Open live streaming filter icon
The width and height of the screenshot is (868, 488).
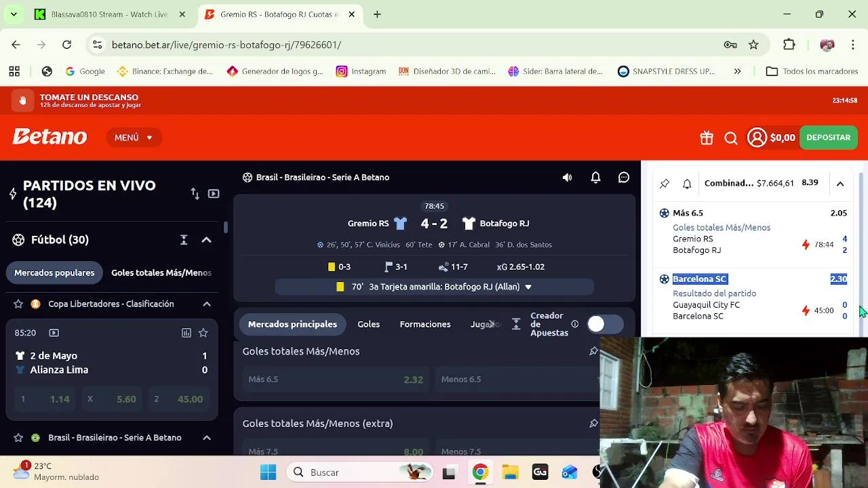214,194
